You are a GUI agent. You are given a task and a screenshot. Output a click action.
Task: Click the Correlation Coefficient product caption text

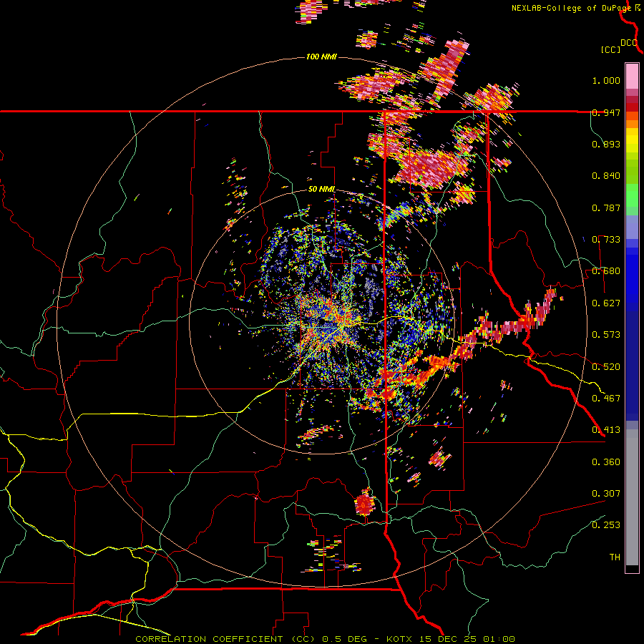[x=325, y=639]
